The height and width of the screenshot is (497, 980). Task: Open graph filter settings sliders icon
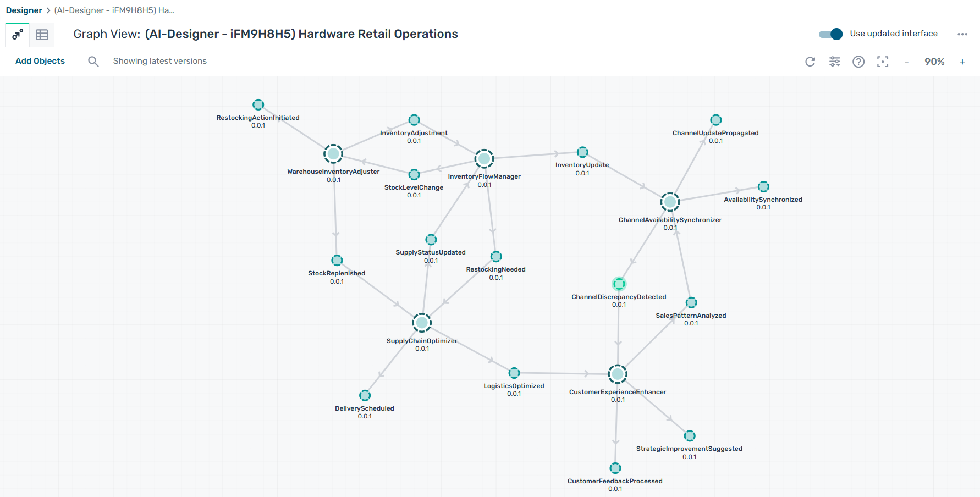coord(834,62)
